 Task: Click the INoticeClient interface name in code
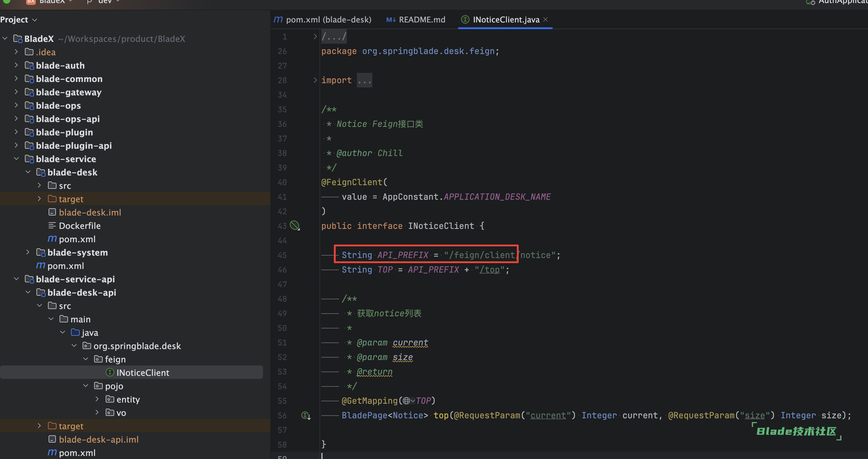point(441,226)
